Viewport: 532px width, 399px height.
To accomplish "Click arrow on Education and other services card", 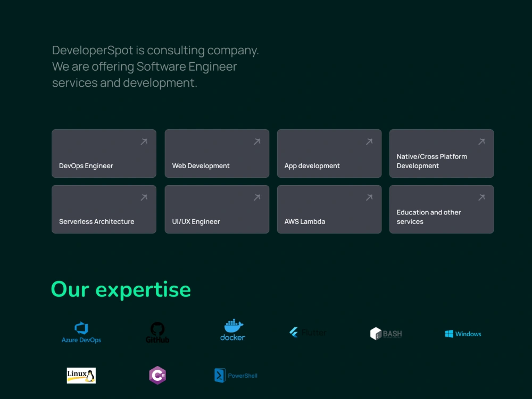I will (x=482, y=197).
